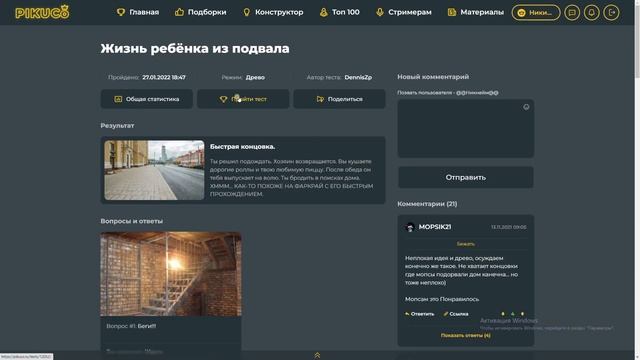Screen dimensions: 640x360
Task: Click the Вопросы и ответы heading
Action: (131, 221)
